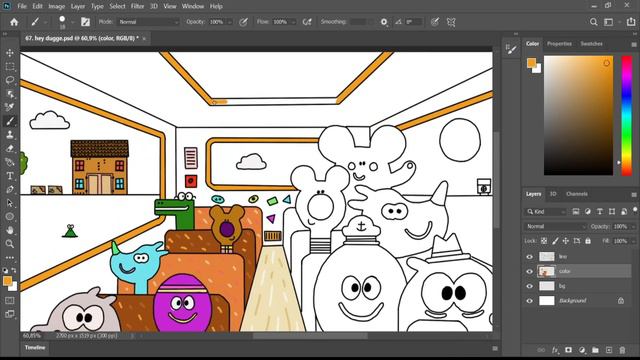Open the brush settings panel icon
Screen dimensions: 640x360
85,22
